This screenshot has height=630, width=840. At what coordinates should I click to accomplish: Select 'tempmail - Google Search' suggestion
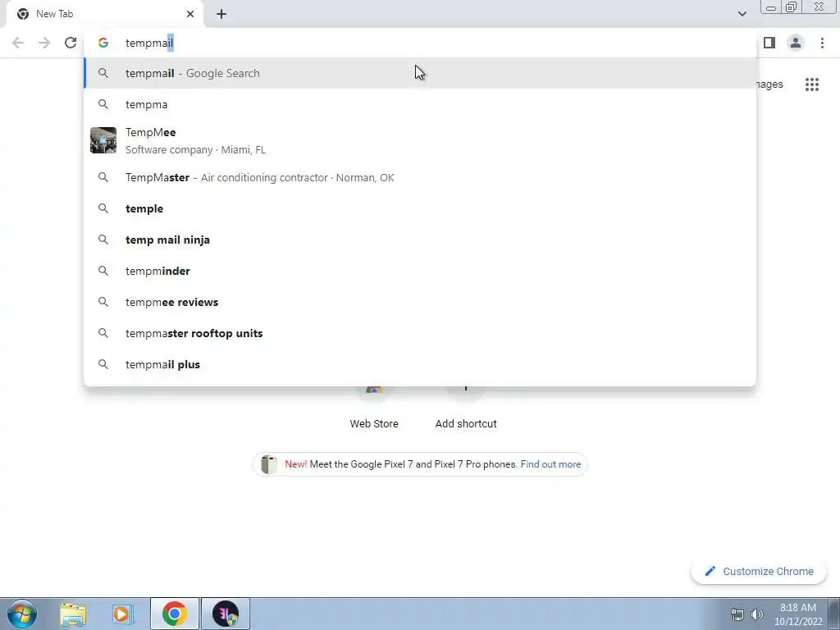click(420, 73)
